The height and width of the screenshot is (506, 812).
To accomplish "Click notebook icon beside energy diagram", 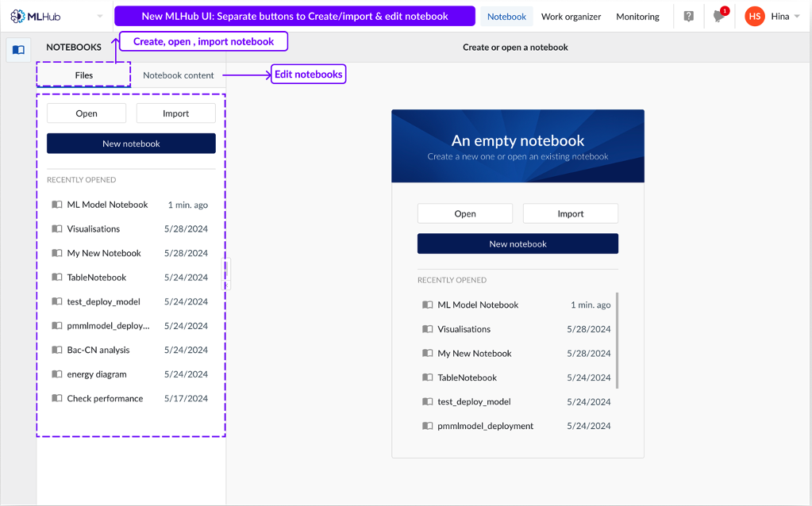I will click(x=57, y=374).
